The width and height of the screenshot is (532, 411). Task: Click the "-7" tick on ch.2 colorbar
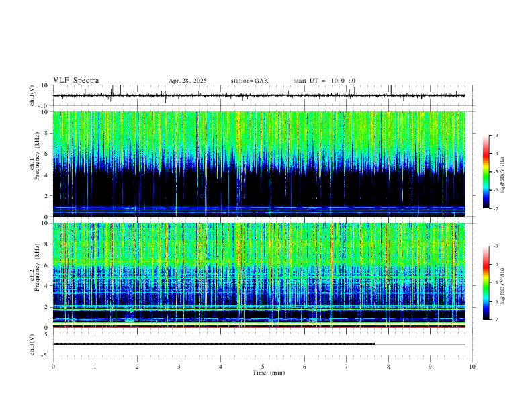click(495, 320)
